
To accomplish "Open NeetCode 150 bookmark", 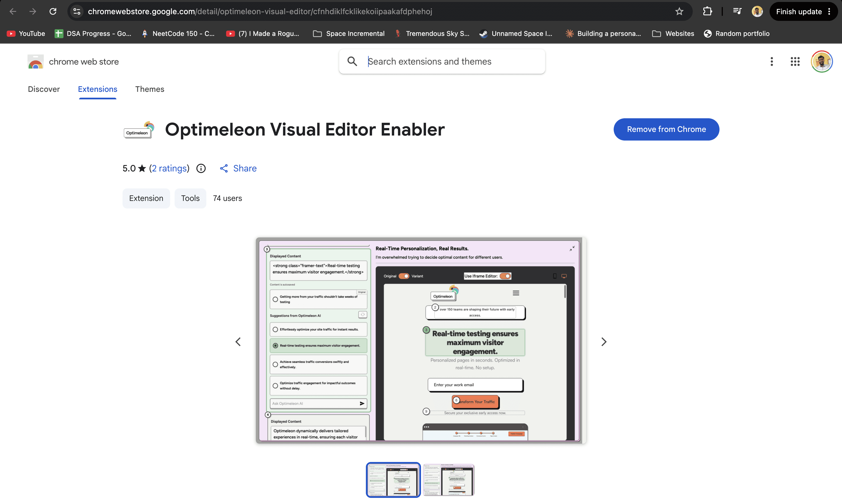I will pyautogui.click(x=178, y=34).
